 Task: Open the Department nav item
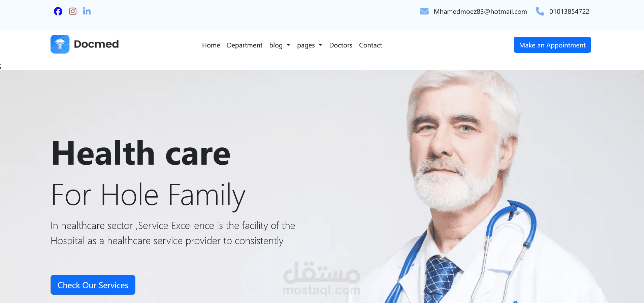point(245,45)
